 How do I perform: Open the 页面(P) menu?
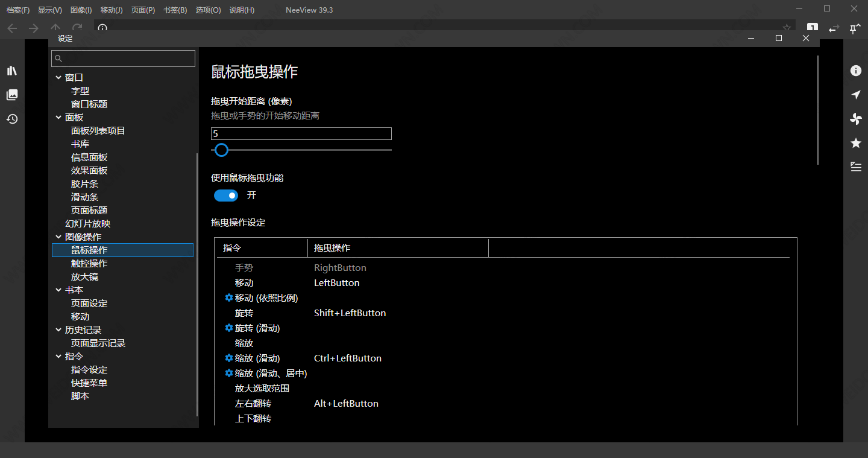coord(143,10)
